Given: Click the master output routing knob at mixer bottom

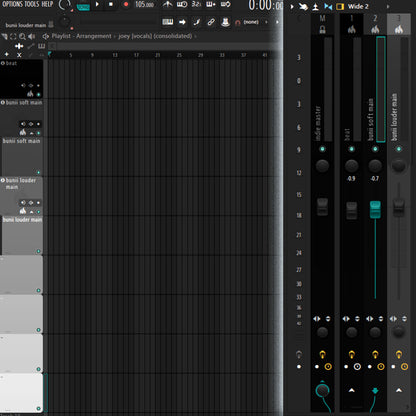Looking at the screenshot, I should pyautogui.click(x=322, y=390).
